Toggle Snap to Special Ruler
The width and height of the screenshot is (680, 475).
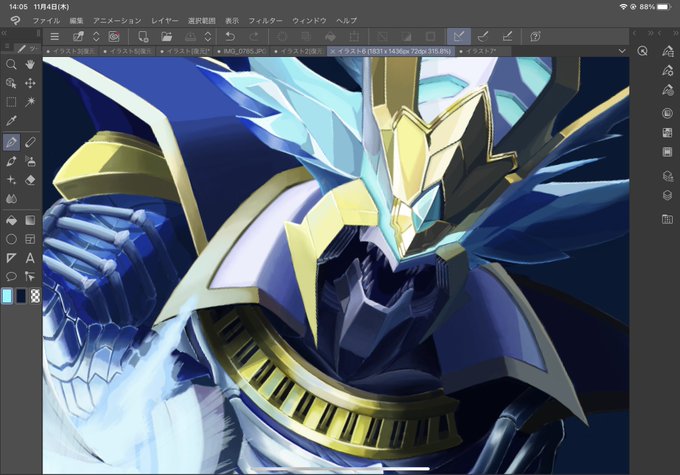coord(483,37)
